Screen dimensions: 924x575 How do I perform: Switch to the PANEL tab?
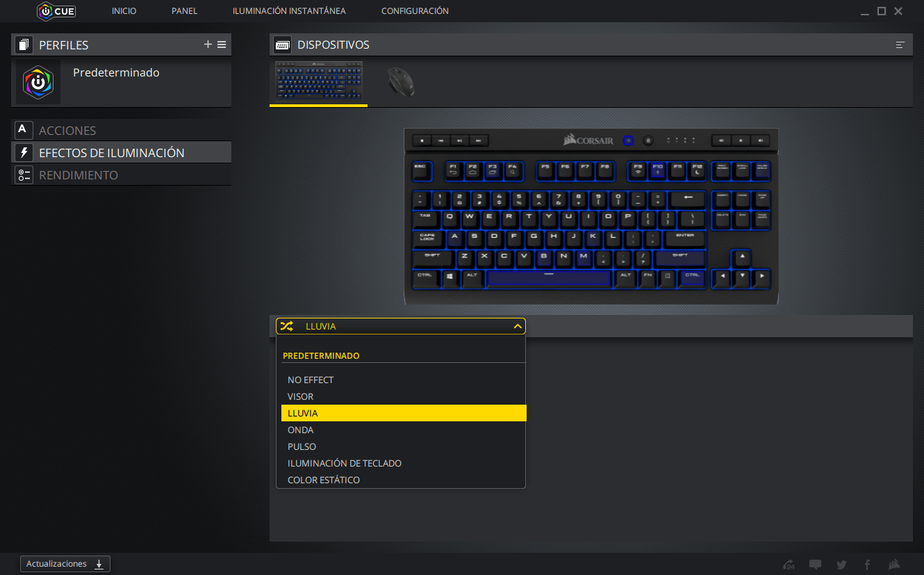(185, 11)
